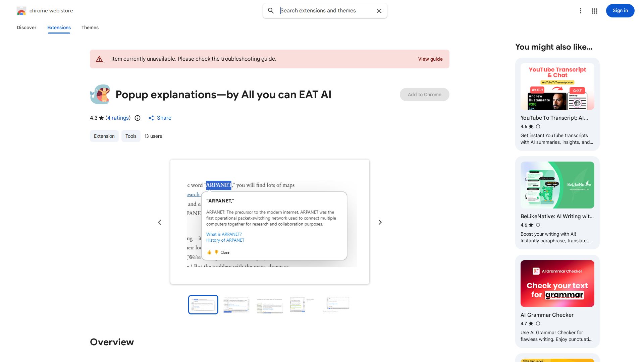Click the Tools category chip
644x362 pixels.
coord(131,136)
